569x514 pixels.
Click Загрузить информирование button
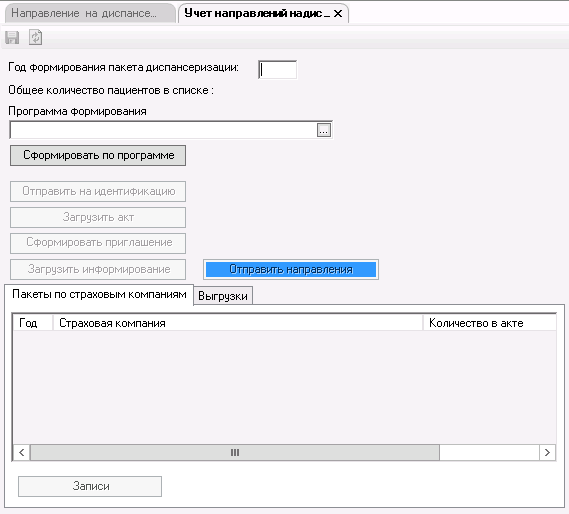[x=98, y=269]
